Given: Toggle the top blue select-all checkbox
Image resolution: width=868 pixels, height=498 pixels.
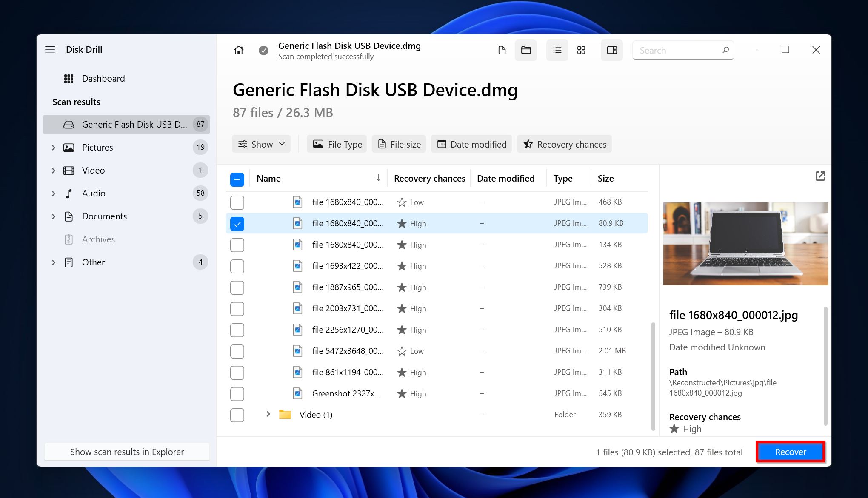Looking at the screenshot, I should tap(237, 179).
